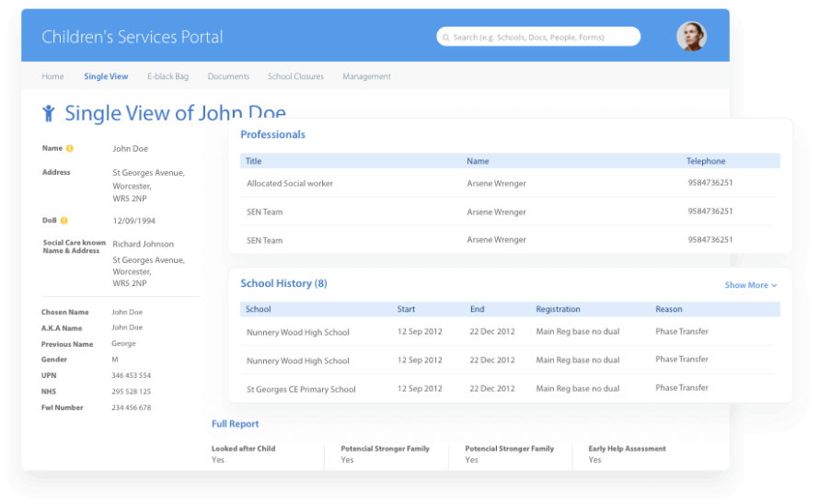Screen dimensions: 819x504
Task: Open the School Closures tab
Action: click(x=295, y=76)
